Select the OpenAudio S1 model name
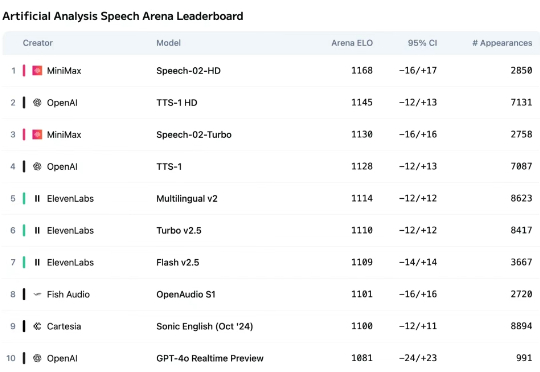The image size is (540, 372). (186, 294)
